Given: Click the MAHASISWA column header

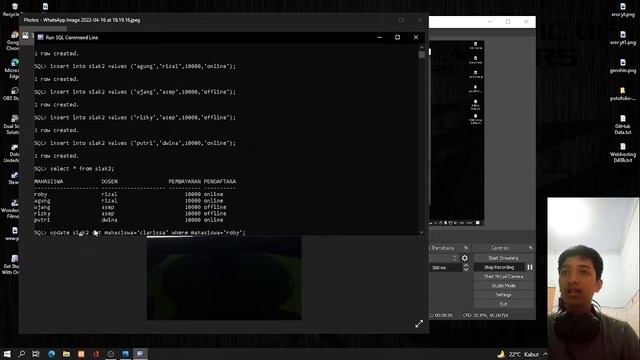Looking at the screenshot, I should (x=49, y=181).
